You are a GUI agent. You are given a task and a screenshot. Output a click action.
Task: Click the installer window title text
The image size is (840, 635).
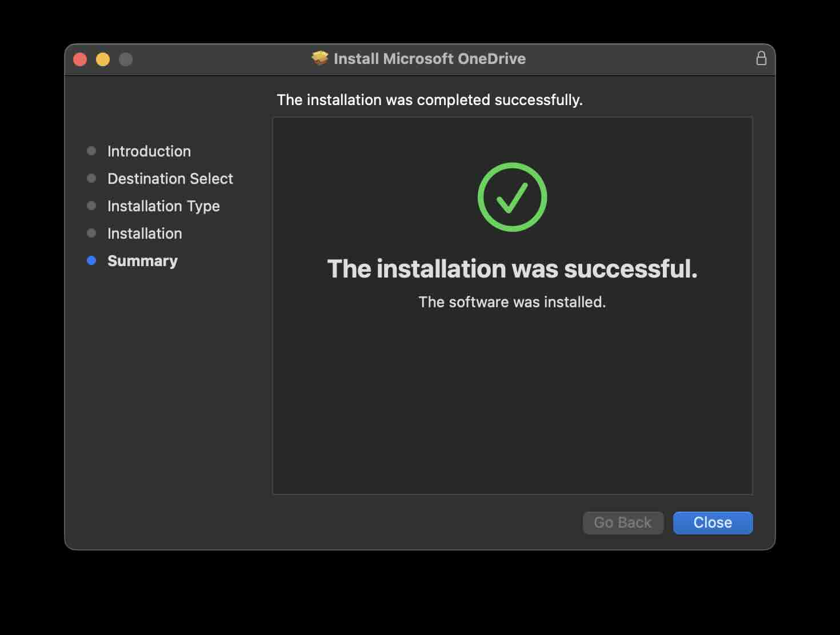pyautogui.click(x=429, y=58)
